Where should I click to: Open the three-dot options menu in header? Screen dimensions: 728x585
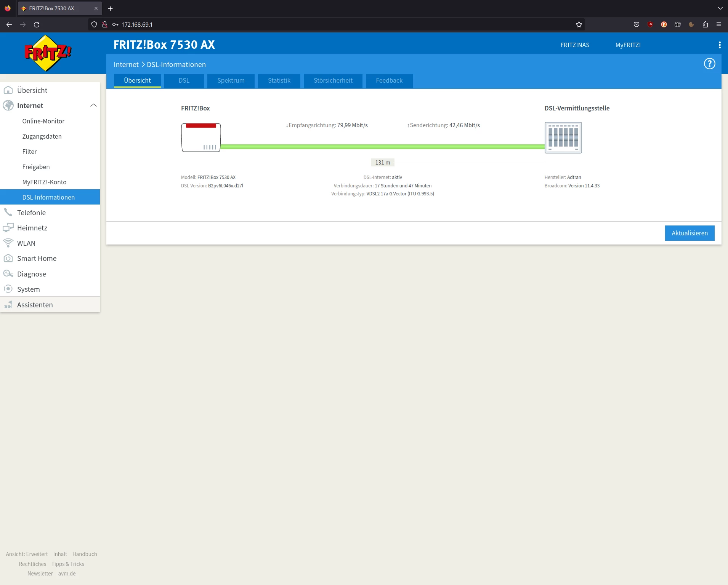pos(720,45)
